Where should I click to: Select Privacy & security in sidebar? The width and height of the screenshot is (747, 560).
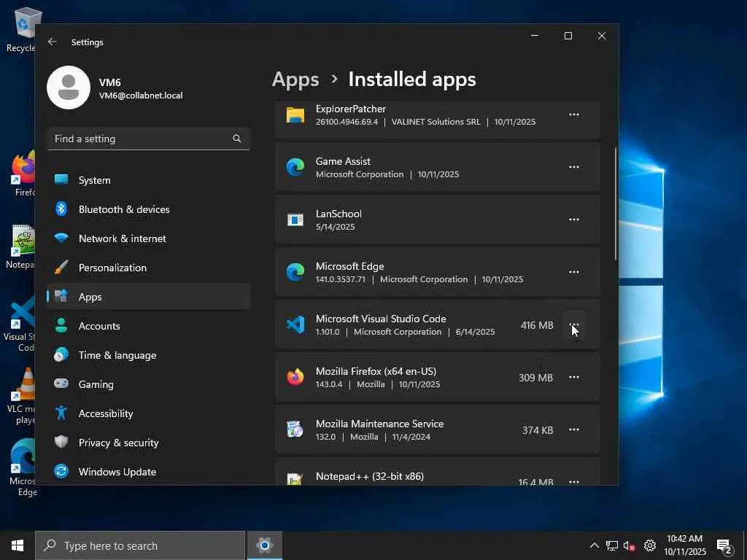[118, 443]
